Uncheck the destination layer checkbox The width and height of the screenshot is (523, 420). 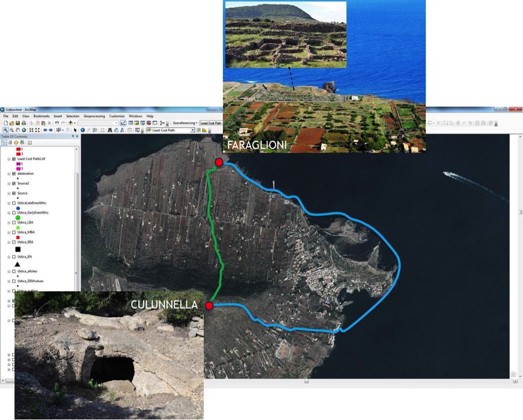click(13, 173)
